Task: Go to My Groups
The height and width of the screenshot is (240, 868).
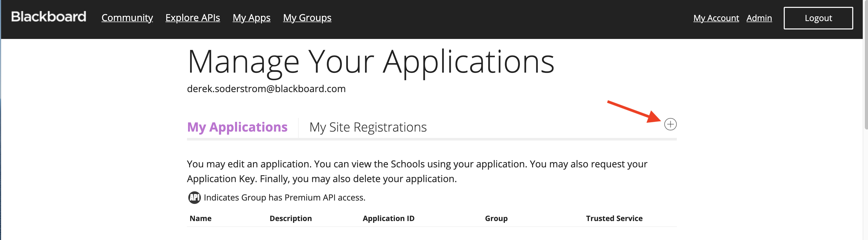Action: 307,18
